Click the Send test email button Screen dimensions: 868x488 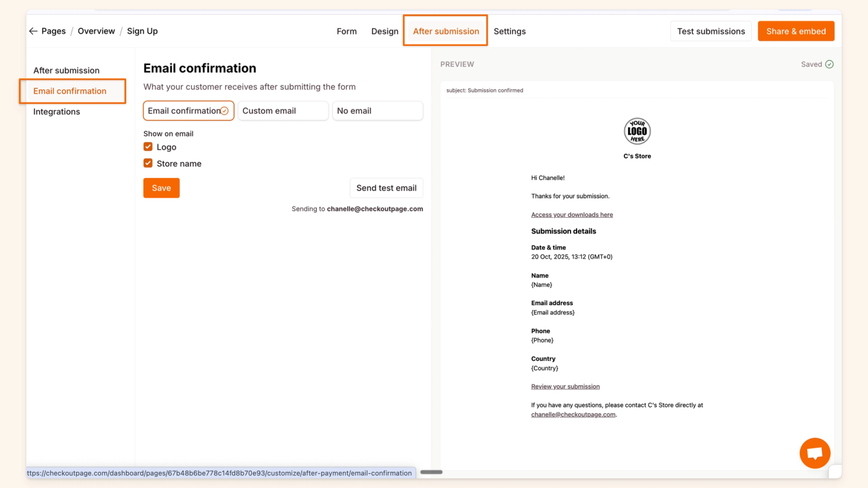click(386, 188)
